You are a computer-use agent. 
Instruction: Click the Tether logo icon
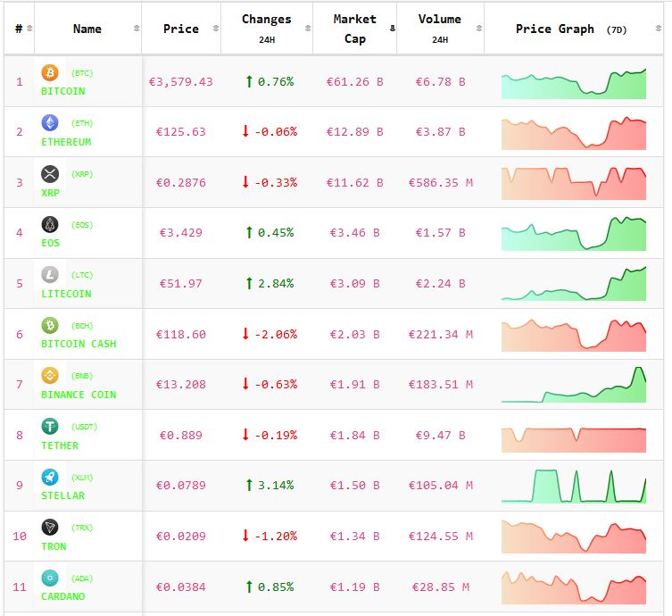(50, 427)
